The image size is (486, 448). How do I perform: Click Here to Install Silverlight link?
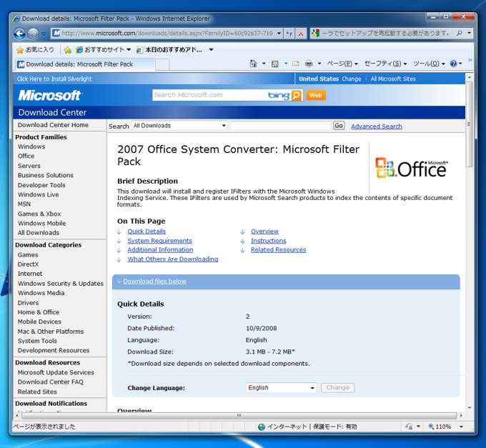tap(54, 79)
